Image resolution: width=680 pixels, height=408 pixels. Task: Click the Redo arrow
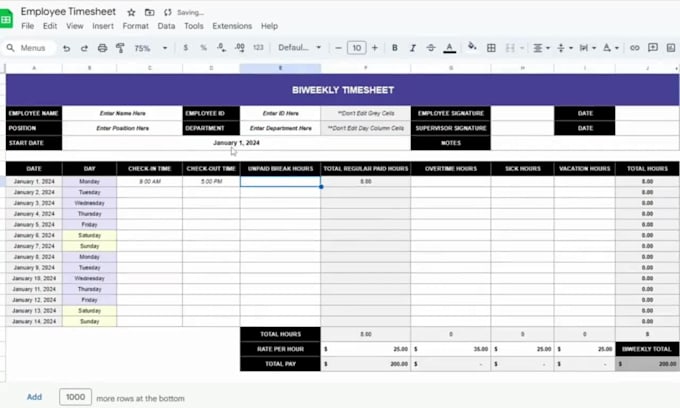tap(84, 48)
